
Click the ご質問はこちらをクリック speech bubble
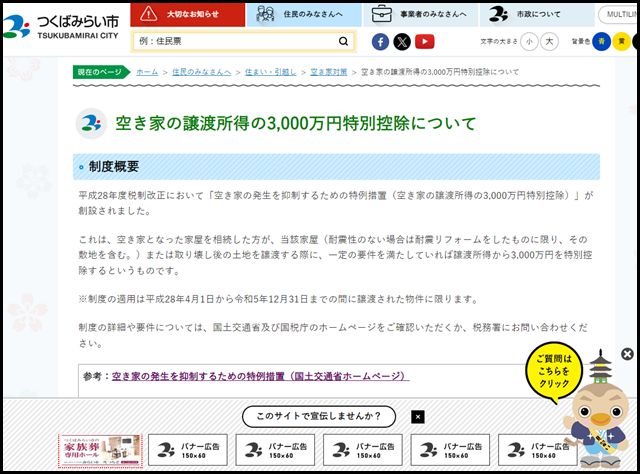[x=554, y=372]
